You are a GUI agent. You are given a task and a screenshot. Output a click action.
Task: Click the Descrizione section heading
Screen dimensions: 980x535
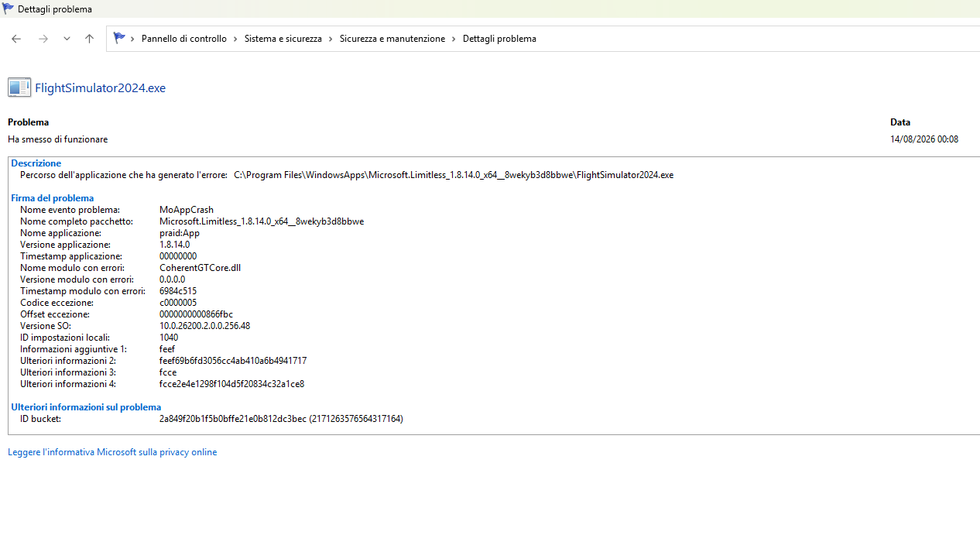click(36, 163)
